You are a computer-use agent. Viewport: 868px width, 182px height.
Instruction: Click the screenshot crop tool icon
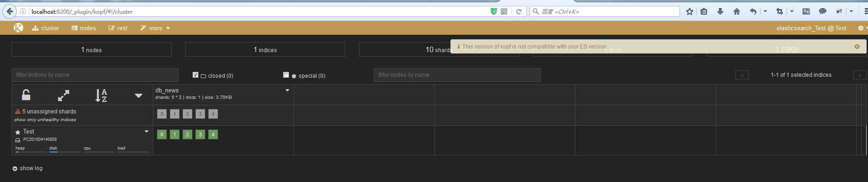[x=780, y=11]
